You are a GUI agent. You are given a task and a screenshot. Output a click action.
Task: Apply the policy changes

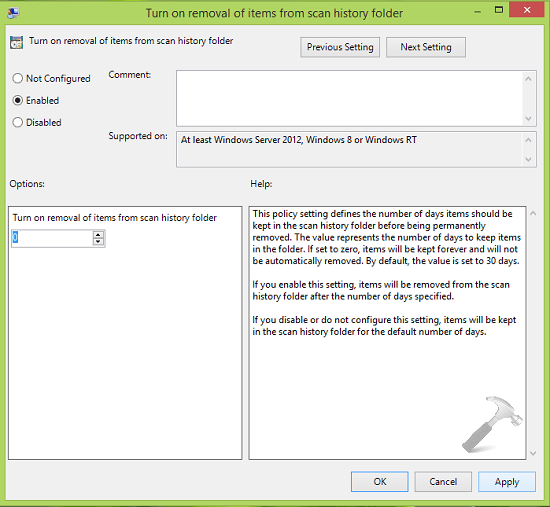pos(507,482)
